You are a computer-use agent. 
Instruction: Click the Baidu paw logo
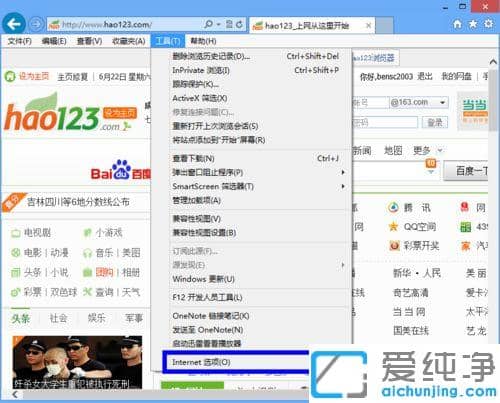click(x=121, y=170)
